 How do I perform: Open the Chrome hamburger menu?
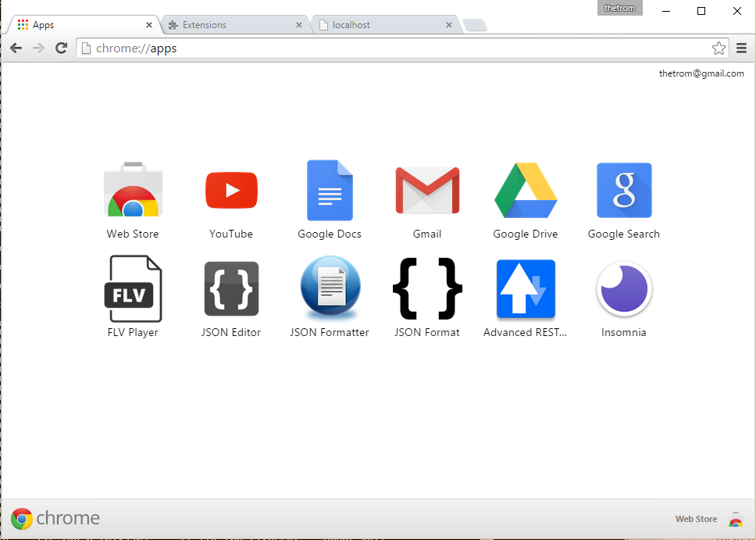pyautogui.click(x=742, y=48)
